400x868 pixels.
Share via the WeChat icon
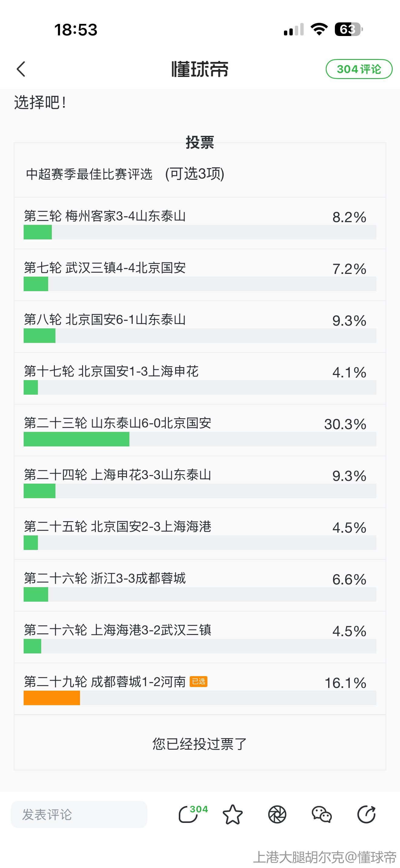pos(322,814)
